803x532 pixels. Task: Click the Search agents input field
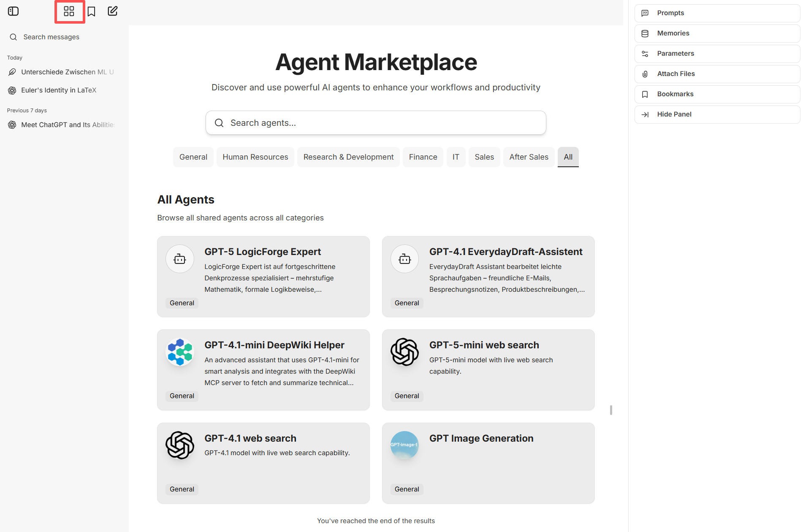[x=376, y=123]
